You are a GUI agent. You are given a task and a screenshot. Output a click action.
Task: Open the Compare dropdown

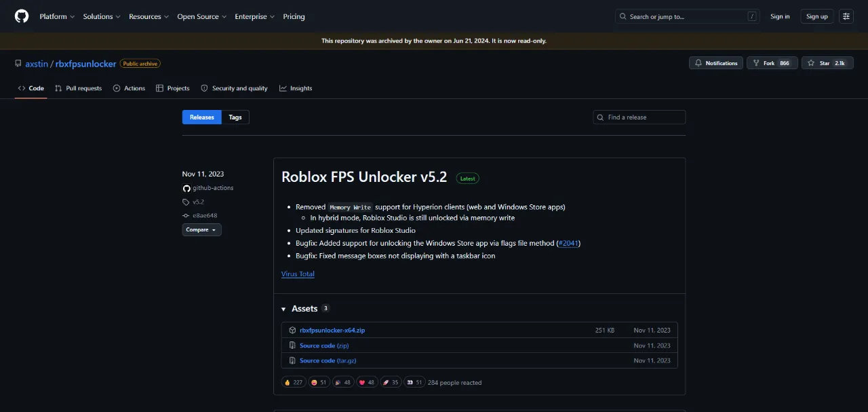pyautogui.click(x=201, y=230)
